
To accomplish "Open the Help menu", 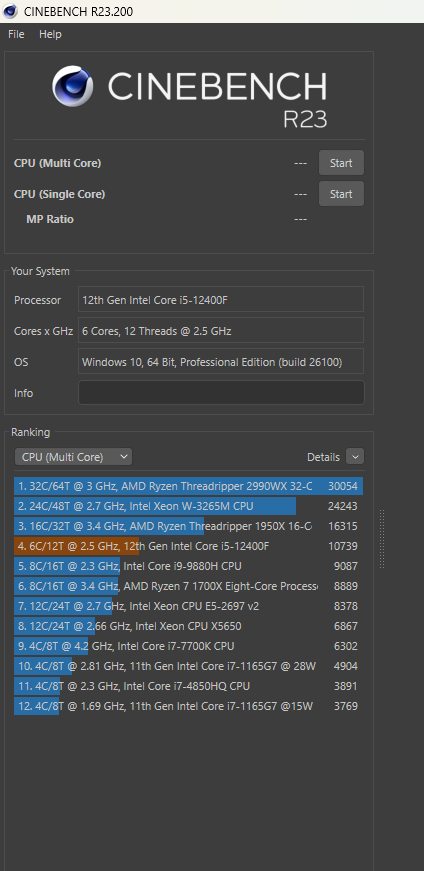I will [x=50, y=34].
